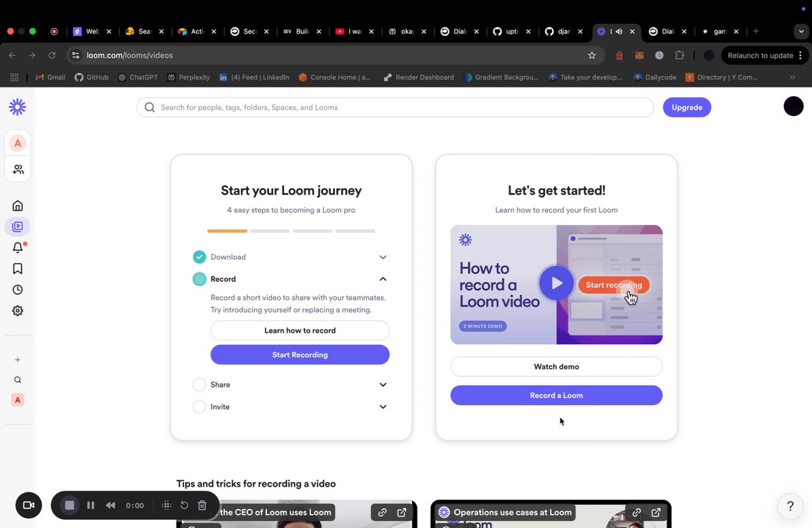This screenshot has height=528, width=812.
Task: Open notifications bell icon
Action: coord(18,248)
